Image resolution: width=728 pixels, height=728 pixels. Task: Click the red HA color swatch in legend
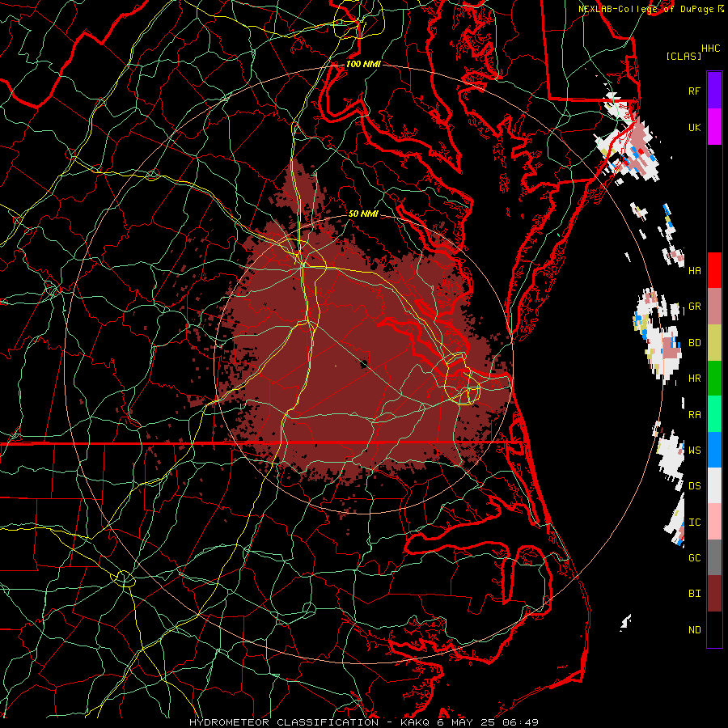tap(714, 270)
